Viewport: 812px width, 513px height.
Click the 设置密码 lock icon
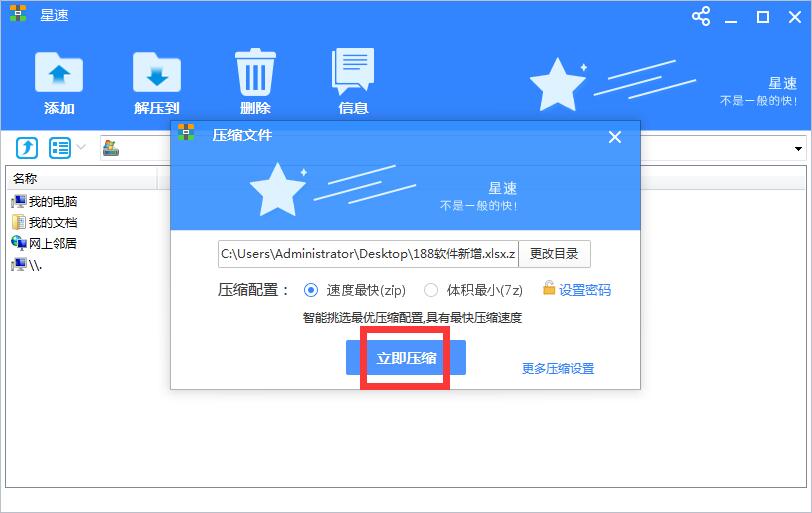coord(549,289)
